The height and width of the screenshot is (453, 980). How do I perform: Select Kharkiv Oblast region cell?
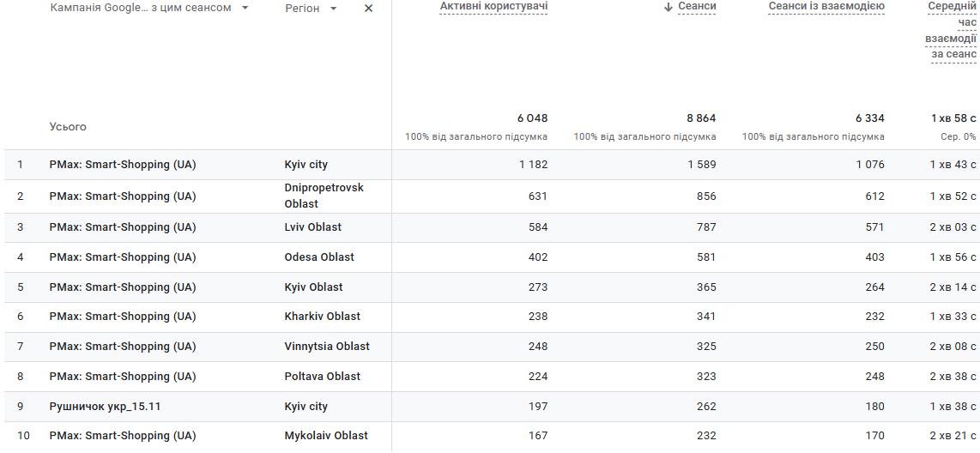(323, 317)
